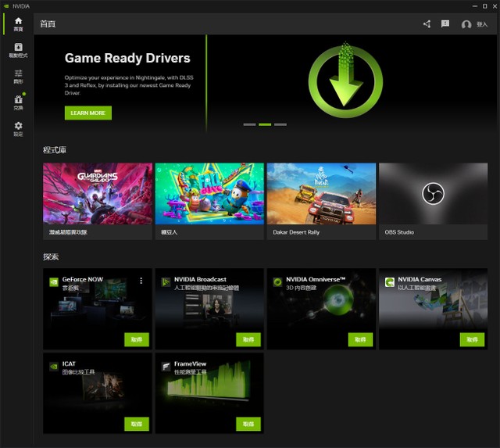This screenshot has height=448, width=500.
Task: Click the user avatar icon
Action: 466,24
